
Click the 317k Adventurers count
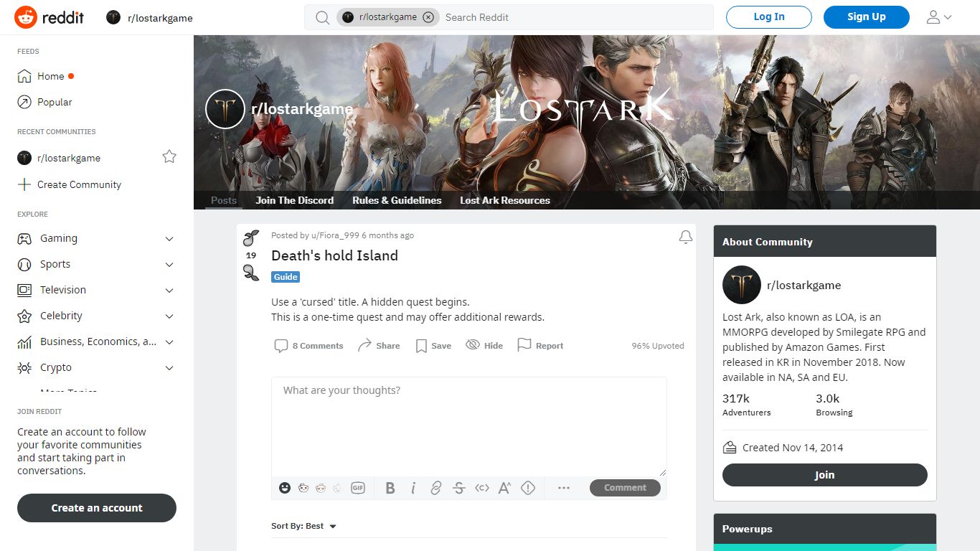[x=746, y=405]
